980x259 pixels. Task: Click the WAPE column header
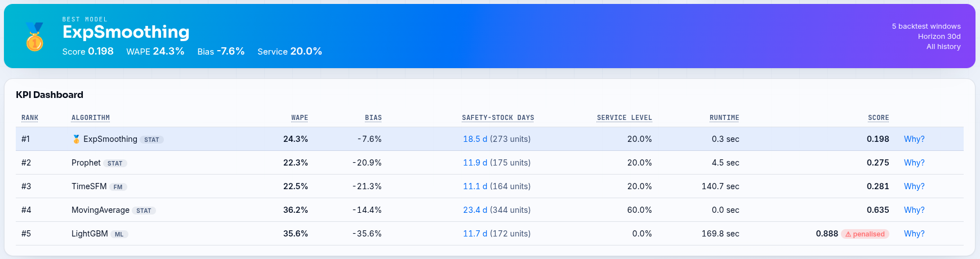[300, 118]
